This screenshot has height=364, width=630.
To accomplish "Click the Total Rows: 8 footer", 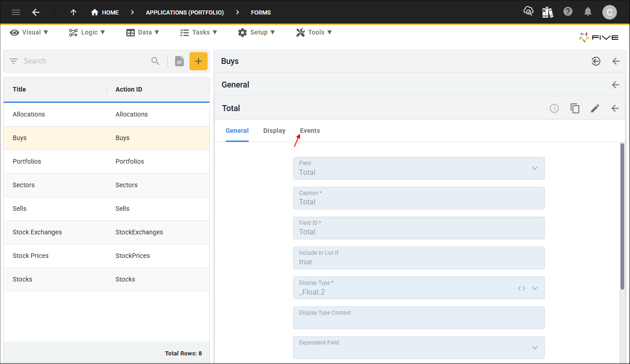I will pyautogui.click(x=184, y=353).
